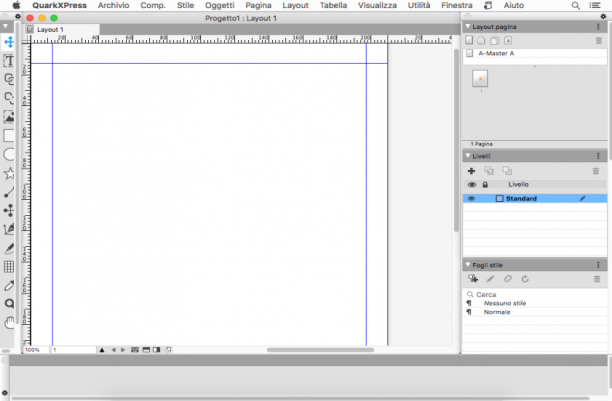Collapse the Livelli panel

[x=468, y=156]
